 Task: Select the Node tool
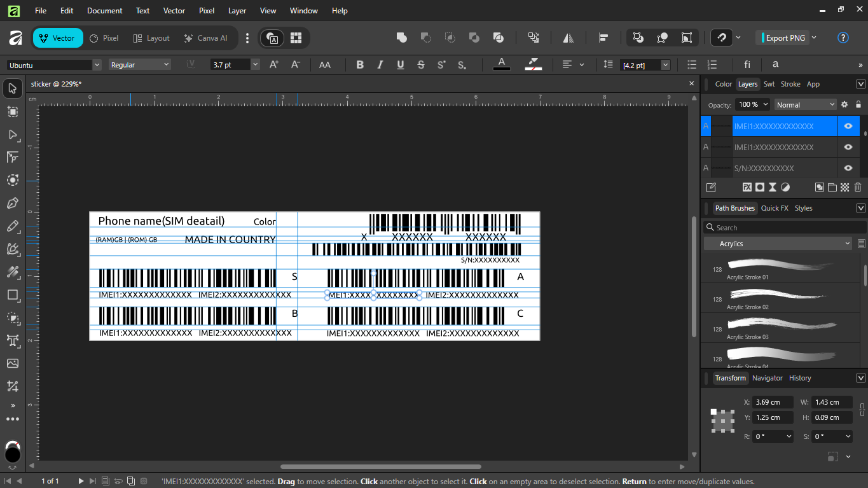(13, 134)
